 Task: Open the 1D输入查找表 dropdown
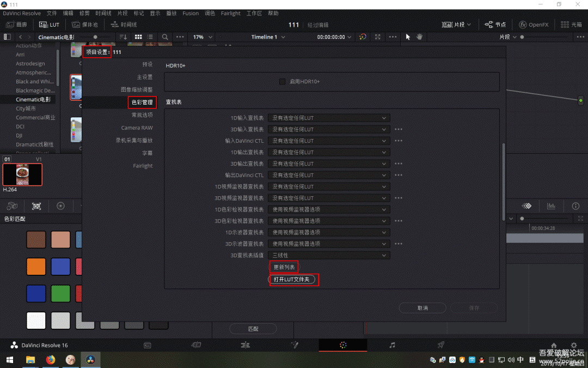pos(329,118)
